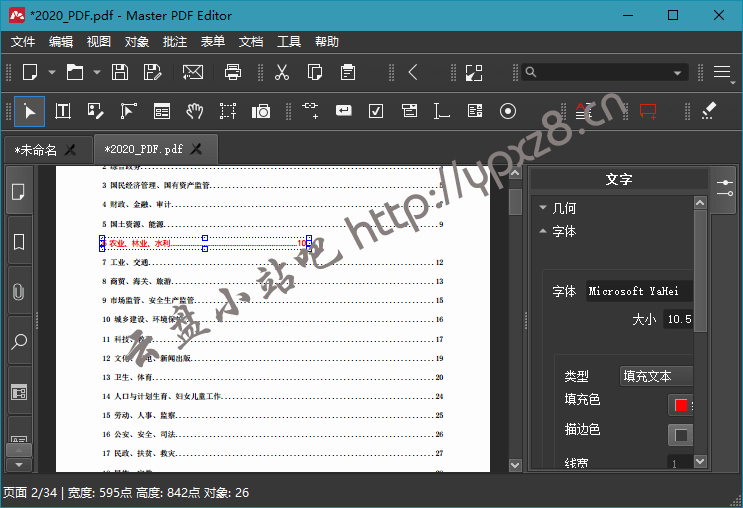Edit the font size 10.5 field
743x508 pixels.
pyautogui.click(x=678, y=319)
